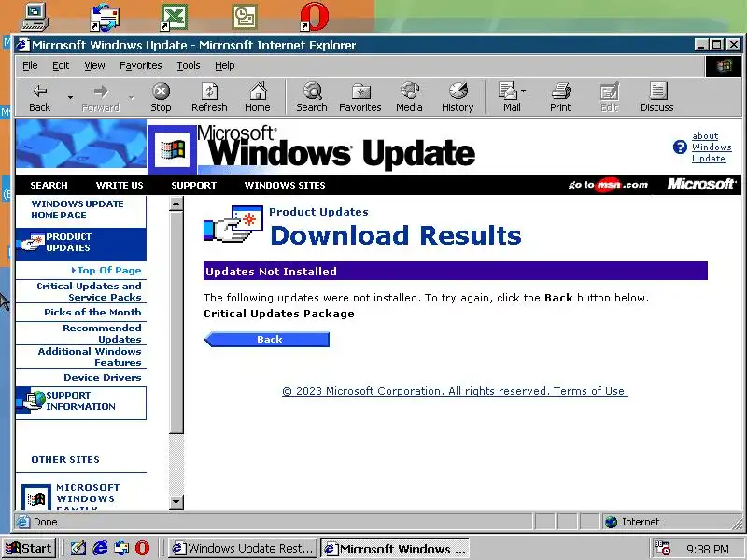The height and width of the screenshot is (560, 747).
Task: Open the Tools menu
Action: coord(189,65)
